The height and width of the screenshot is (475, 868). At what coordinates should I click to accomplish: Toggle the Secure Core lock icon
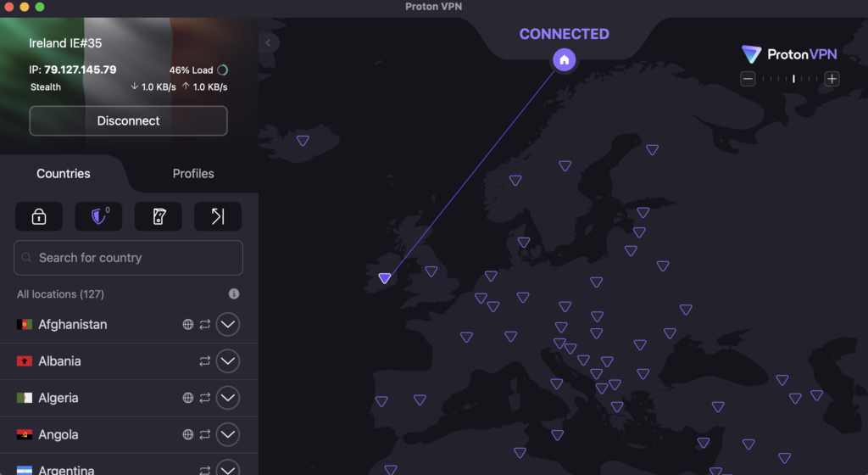39,216
